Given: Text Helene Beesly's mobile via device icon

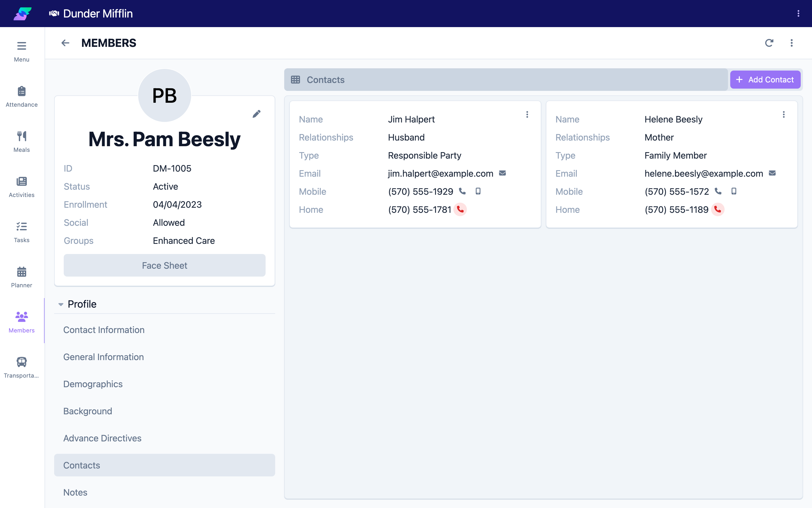Looking at the screenshot, I should 734,191.
